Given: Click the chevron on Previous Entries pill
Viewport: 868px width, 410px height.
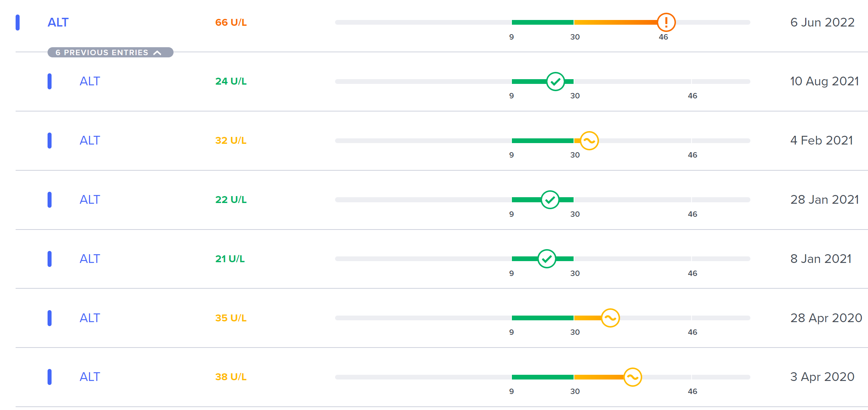Looking at the screenshot, I should coord(157,53).
